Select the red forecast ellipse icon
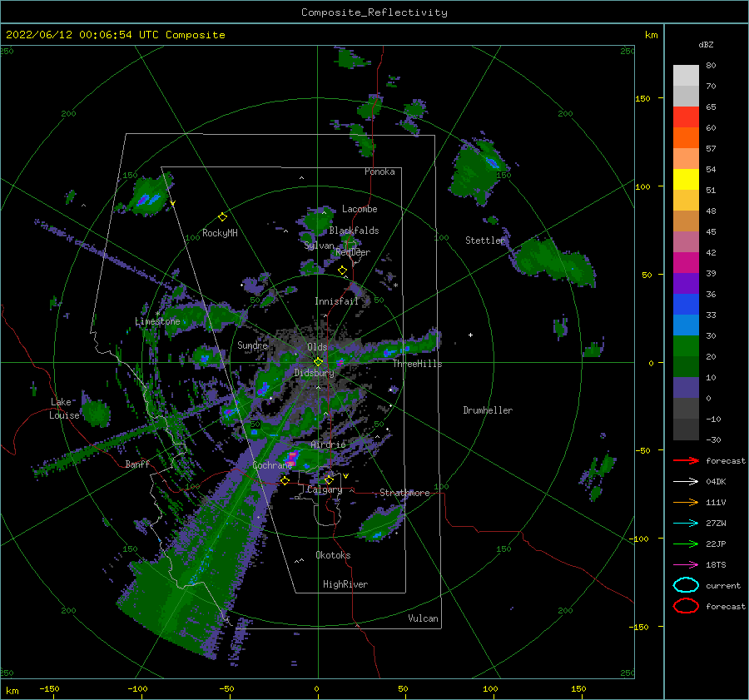The width and height of the screenshot is (749, 700). 686,606
